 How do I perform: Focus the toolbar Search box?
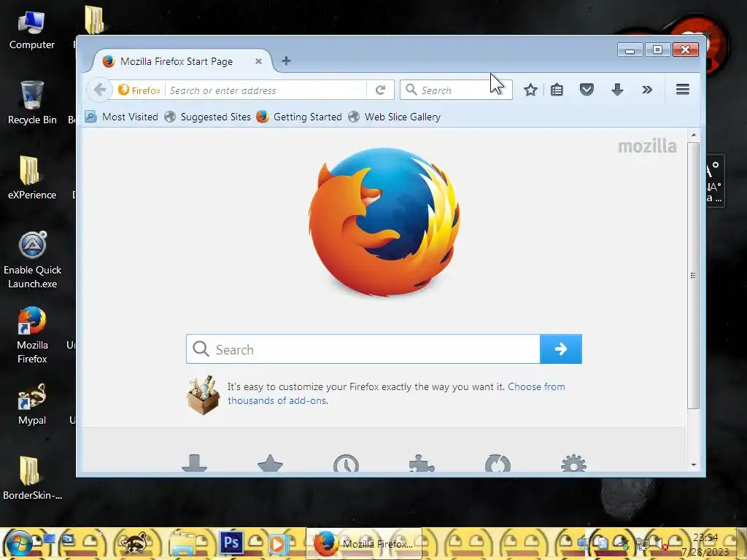point(456,90)
